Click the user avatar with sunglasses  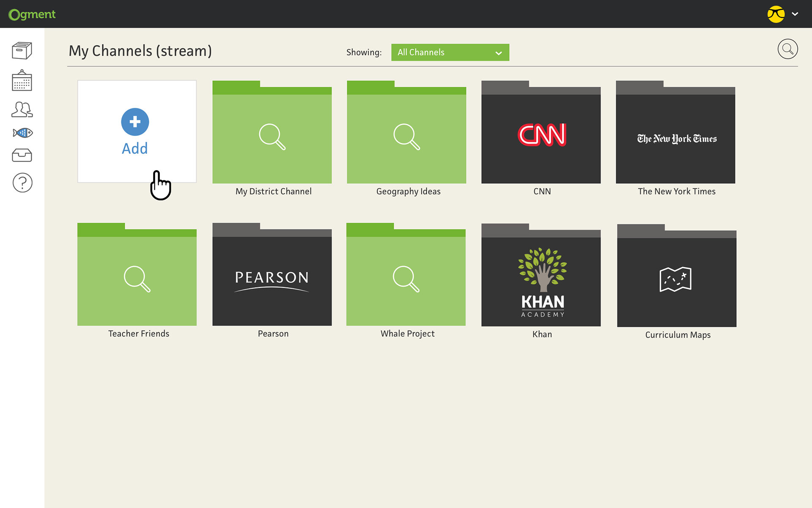pos(776,14)
